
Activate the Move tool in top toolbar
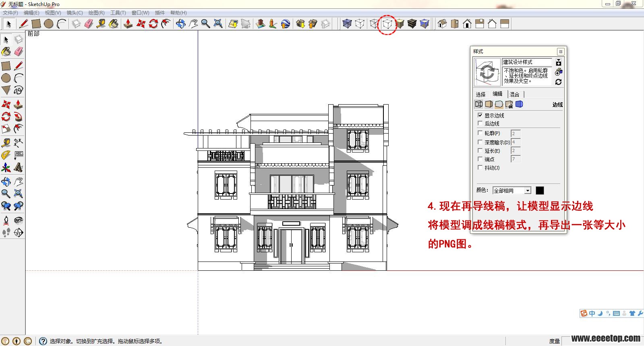141,24
